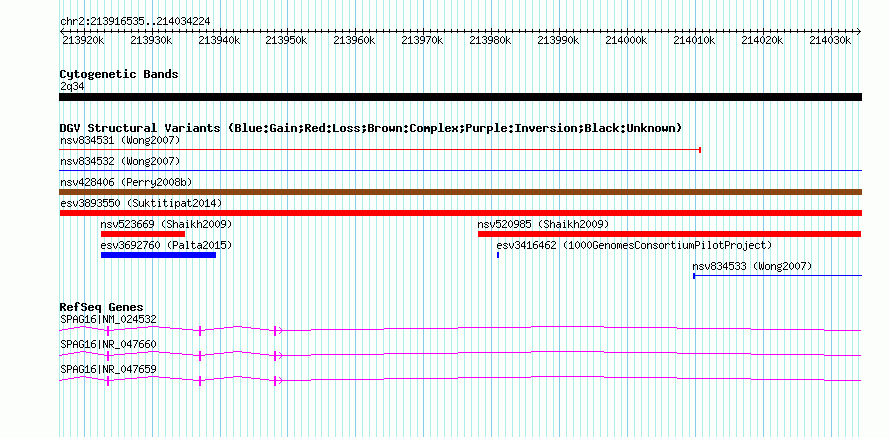This screenshot has height=437, width=890.
Task: Click the 213930k ruler tick label
Action: pos(150,40)
